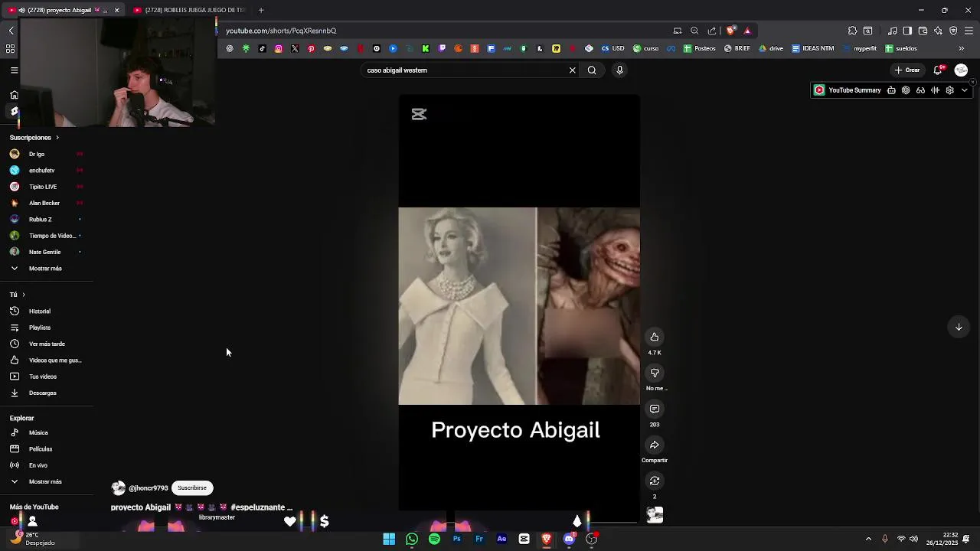The image size is (980, 551).
Task: Go to the next short with down arrow
Action: [959, 327]
